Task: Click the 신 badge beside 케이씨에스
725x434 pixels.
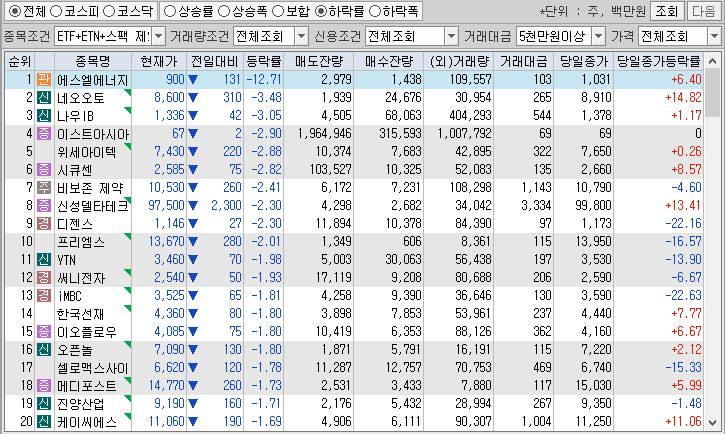Action: pyautogui.click(x=44, y=421)
